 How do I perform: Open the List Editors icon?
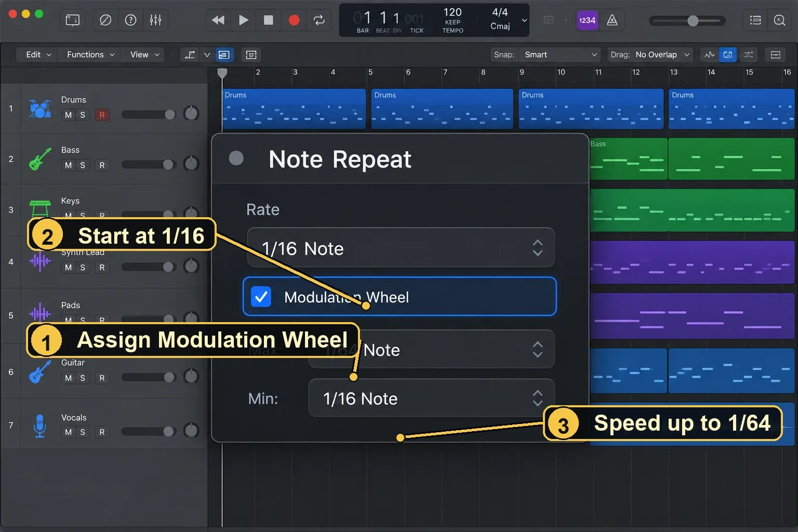(755, 20)
